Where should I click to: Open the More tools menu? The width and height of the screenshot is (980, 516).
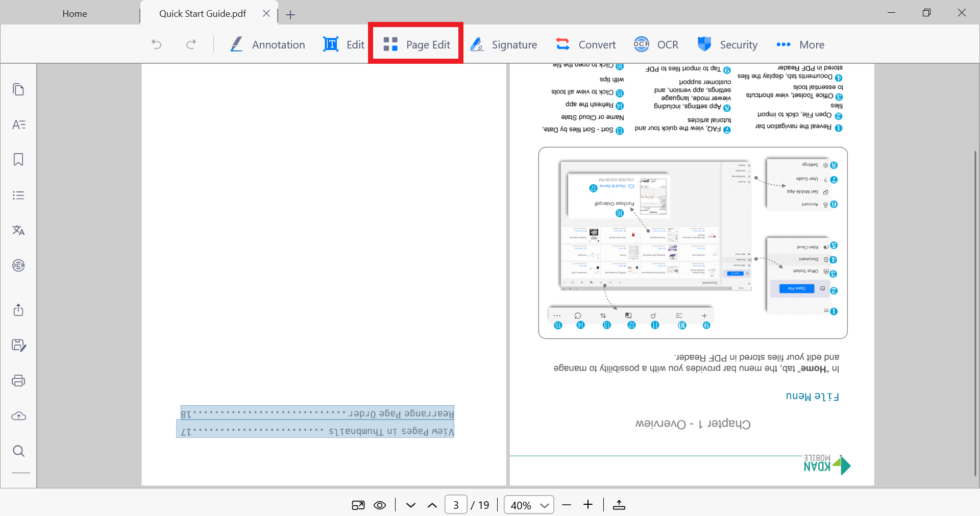(800, 45)
